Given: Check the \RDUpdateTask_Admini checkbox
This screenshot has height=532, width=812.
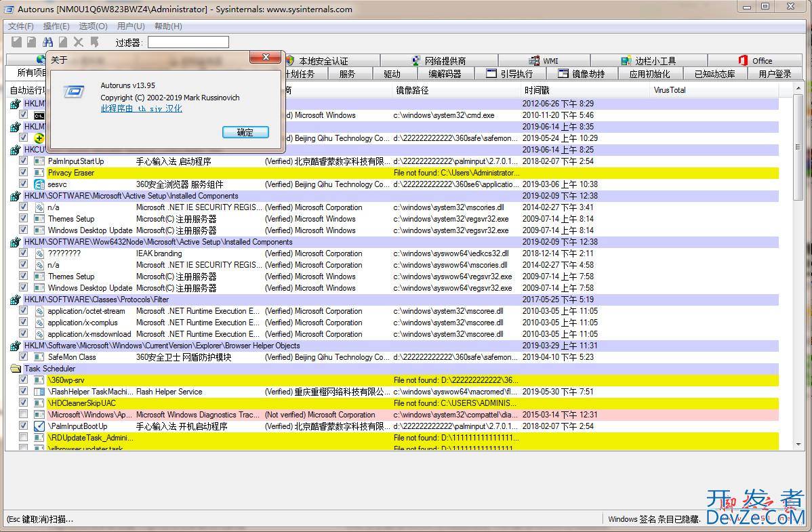Looking at the screenshot, I should 23,436.
